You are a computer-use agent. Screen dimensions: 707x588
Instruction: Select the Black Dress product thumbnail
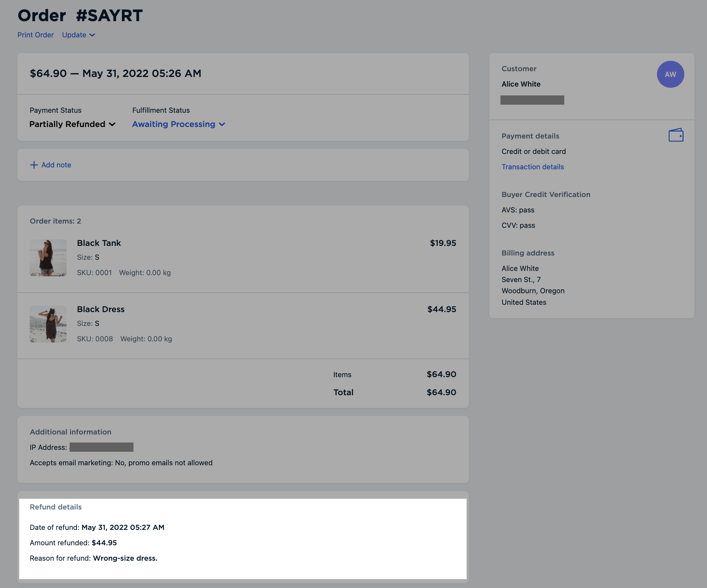coord(48,324)
